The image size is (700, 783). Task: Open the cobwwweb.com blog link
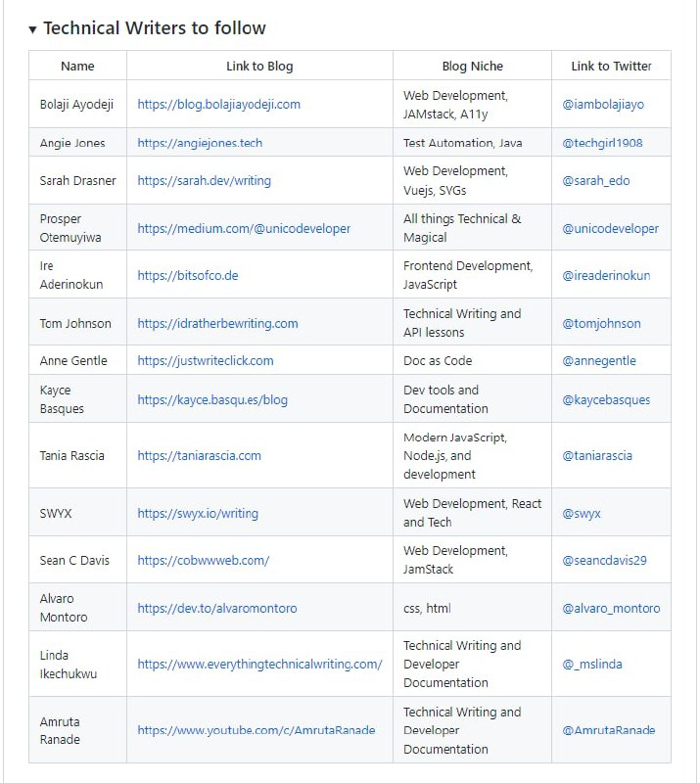click(203, 561)
